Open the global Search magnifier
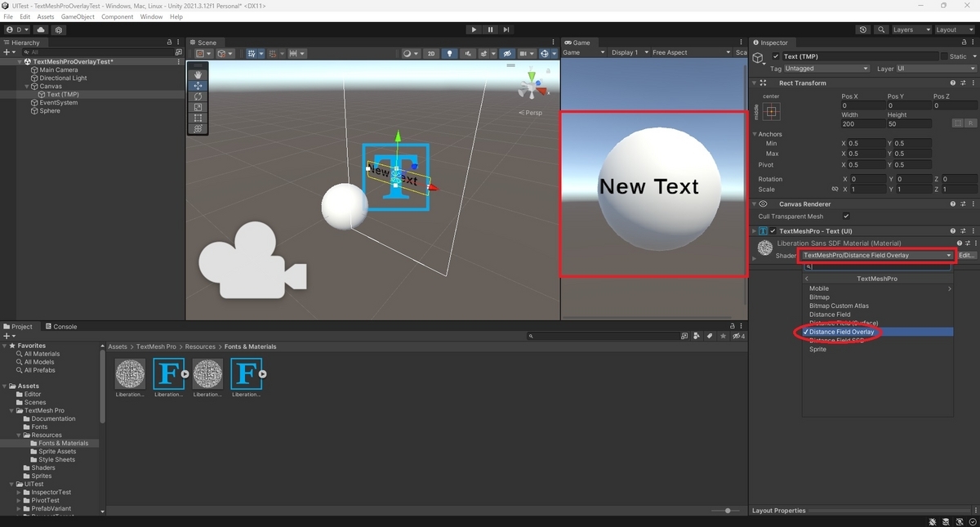 click(881, 29)
